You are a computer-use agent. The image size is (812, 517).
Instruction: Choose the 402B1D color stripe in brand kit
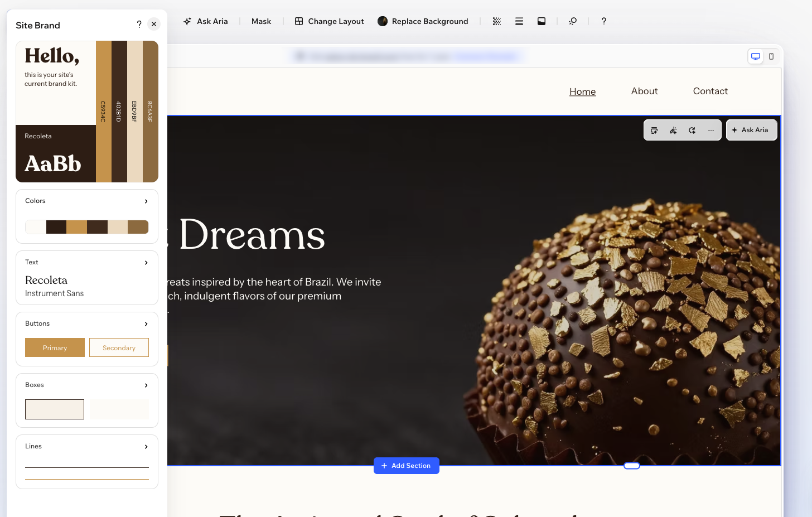coord(119,112)
